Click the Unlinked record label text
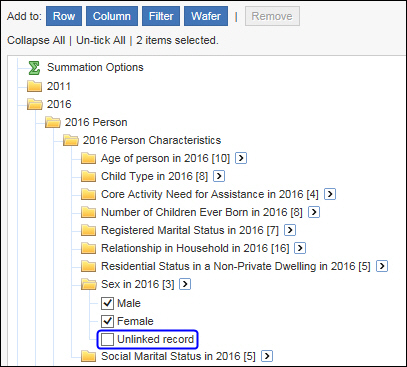 (155, 339)
